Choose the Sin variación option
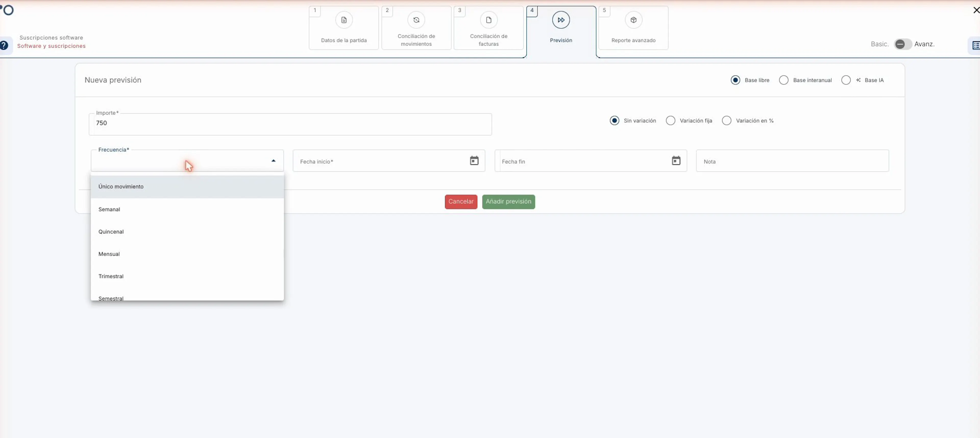The height and width of the screenshot is (438, 980). click(614, 121)
